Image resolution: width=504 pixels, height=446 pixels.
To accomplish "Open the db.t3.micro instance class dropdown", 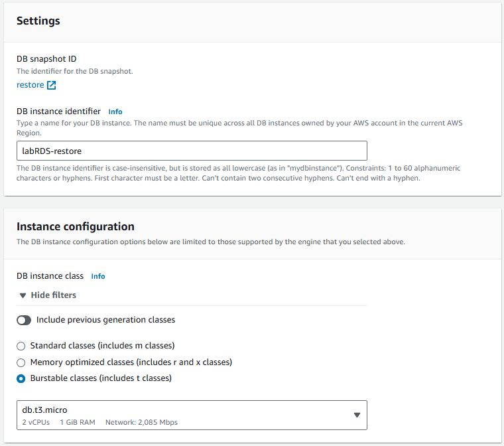I will [186, 415].
